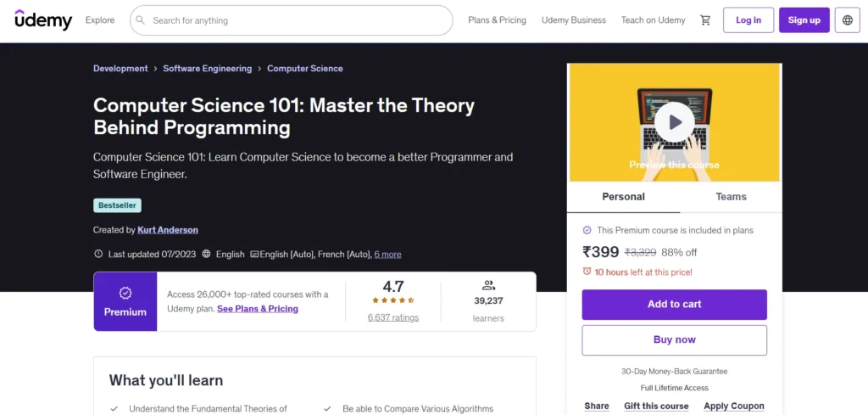Switch to the Teams tab

[731, 197]
